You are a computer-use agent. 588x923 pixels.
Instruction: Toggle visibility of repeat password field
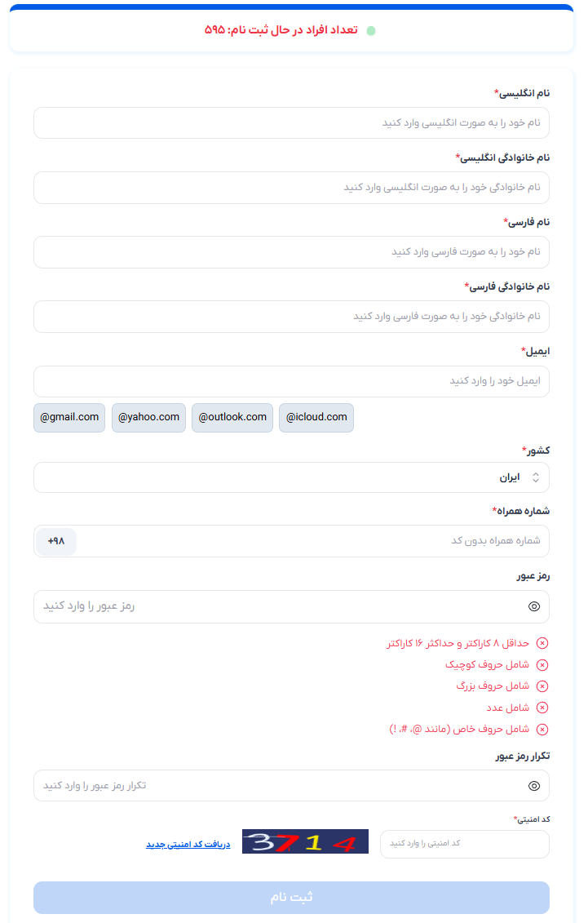tap(534, 786)
